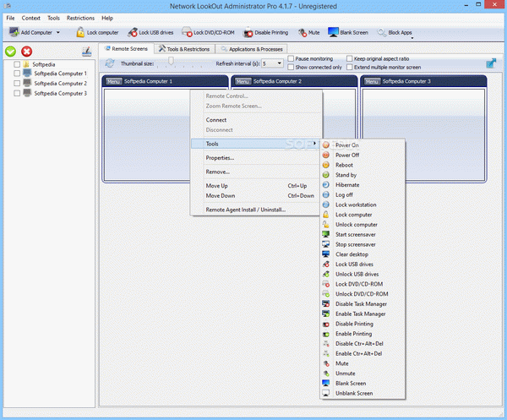Choose Unlock USB drives in submenu
507x420 pixels.
[x=363, y=274]
